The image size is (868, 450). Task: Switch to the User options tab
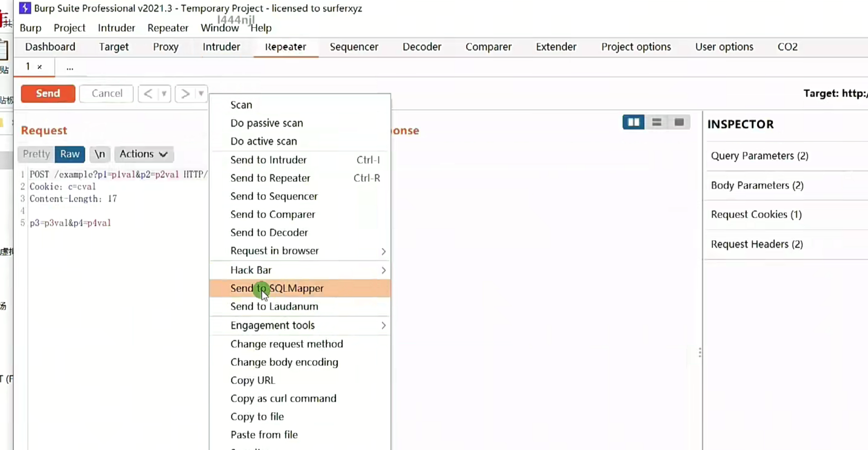click(724, 47)
